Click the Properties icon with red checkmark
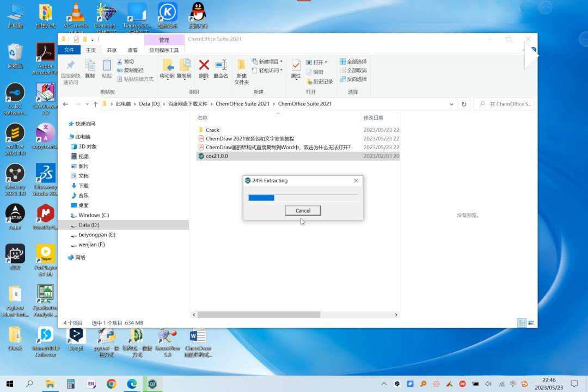Image resolution: width=588 pixels, height=392 pixels. (x=296, y=65)
